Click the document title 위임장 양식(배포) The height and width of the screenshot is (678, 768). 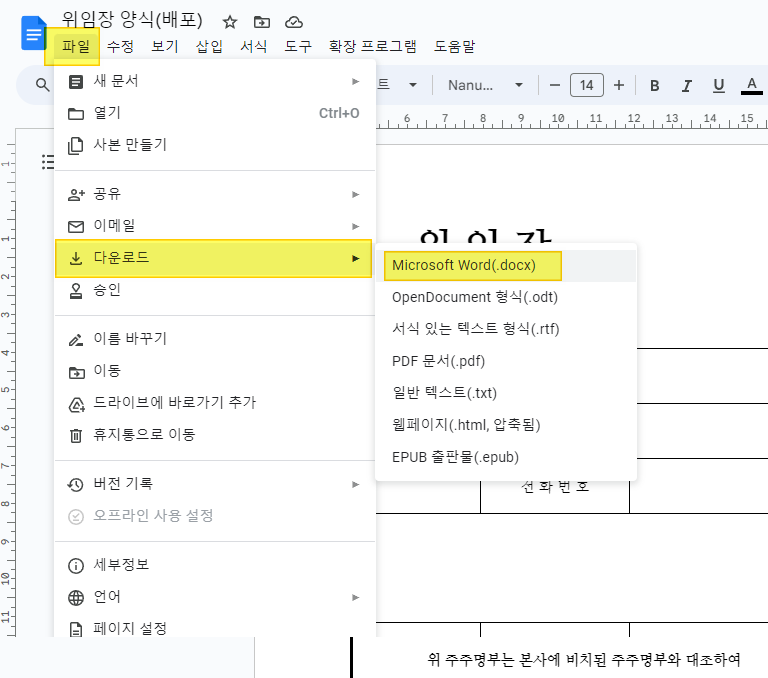tap(132, 20)
